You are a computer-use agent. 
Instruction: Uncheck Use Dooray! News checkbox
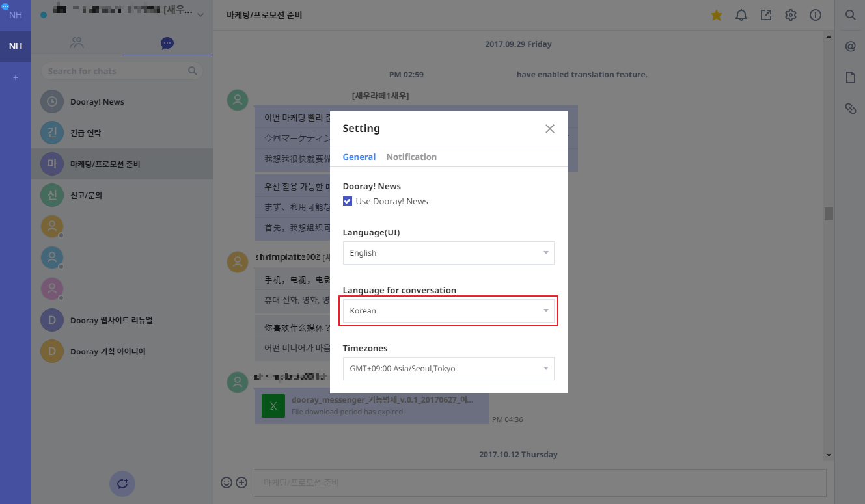click(348, 201)
